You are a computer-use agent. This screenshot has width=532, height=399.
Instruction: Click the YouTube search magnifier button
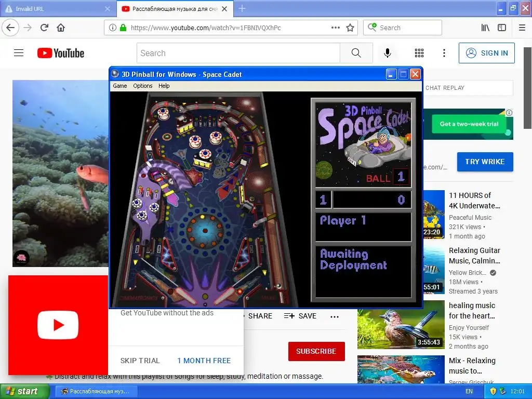click(356, 53)
